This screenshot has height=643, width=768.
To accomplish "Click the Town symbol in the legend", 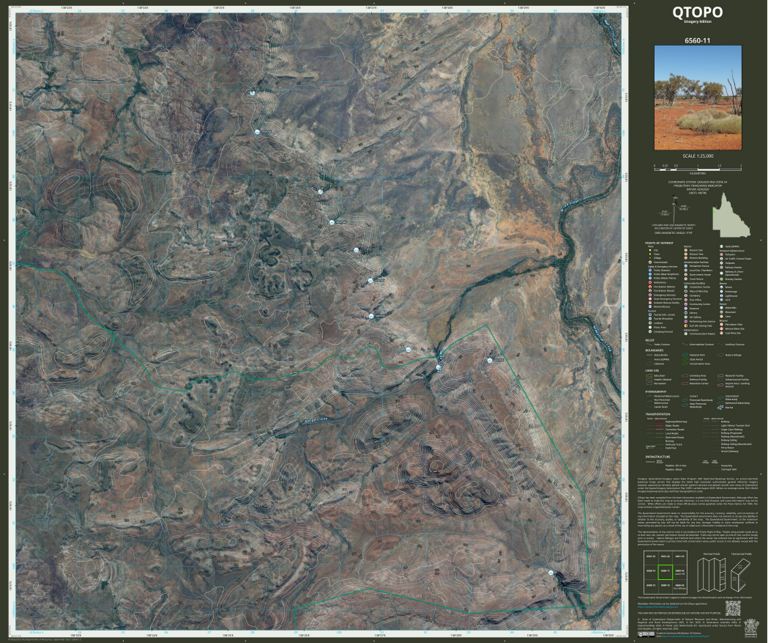I will [650, 254].
